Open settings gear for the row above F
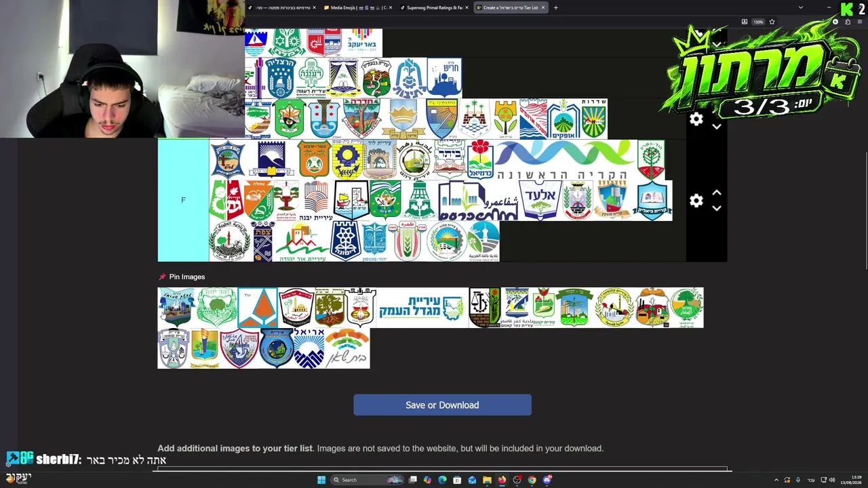868x488 pixels. (696, 119)
